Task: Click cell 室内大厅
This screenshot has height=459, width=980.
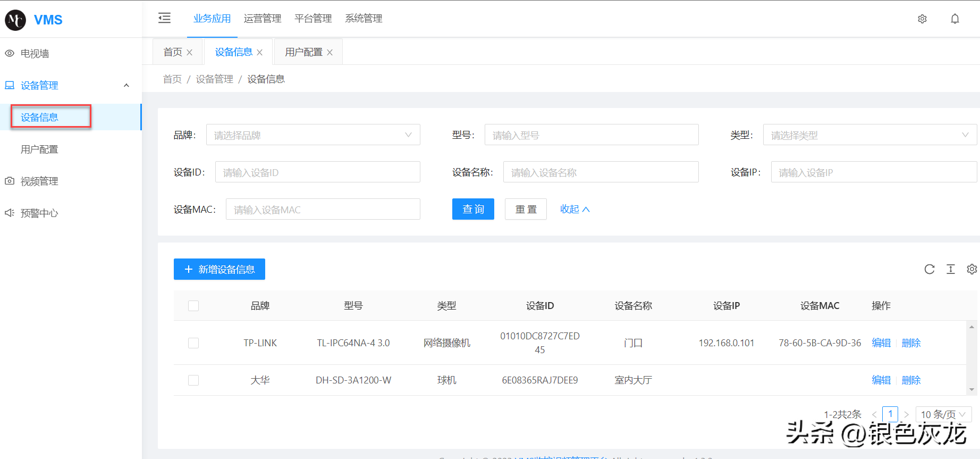Action: click(x=633, y=380)
